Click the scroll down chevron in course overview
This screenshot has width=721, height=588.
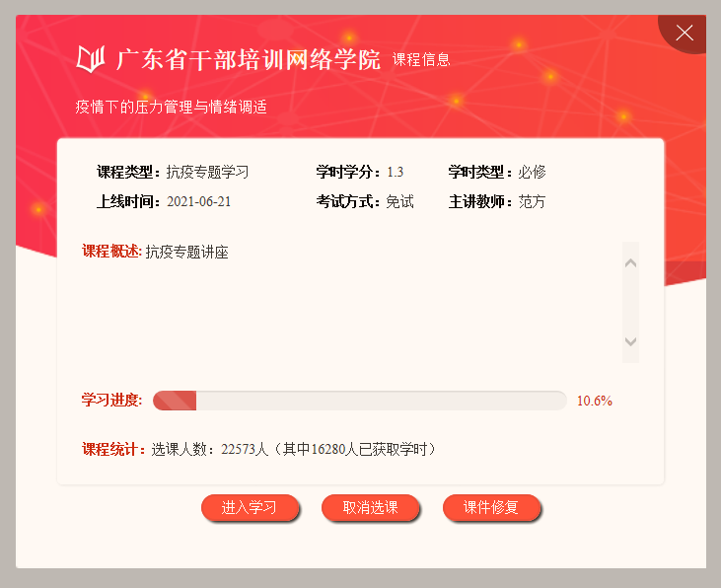pos(630,341)
